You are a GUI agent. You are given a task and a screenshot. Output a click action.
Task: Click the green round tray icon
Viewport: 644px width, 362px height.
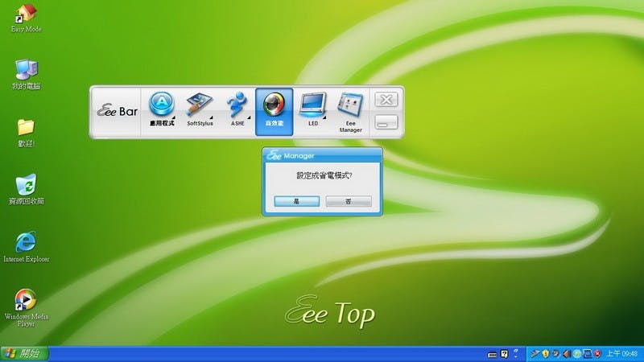pyautogui.click(x=576, y=354)
